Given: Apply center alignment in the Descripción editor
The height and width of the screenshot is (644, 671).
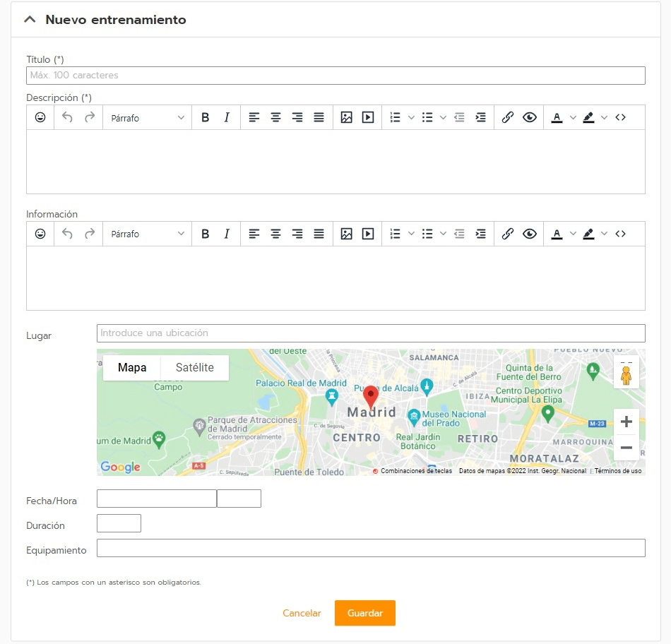Looking at the screenshot, I should click(x=275, y=117).
